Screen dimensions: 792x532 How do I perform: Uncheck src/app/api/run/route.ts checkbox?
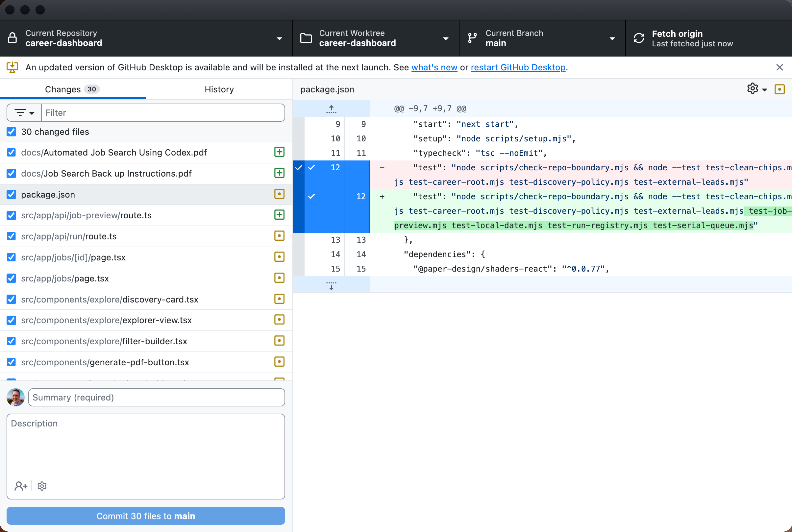tap(11, 236)
